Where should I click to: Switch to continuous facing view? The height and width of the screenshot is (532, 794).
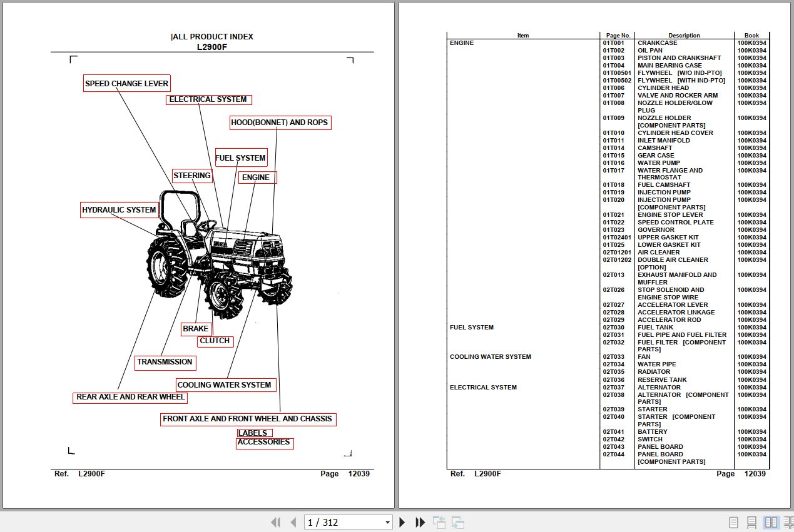pos(788,522)
